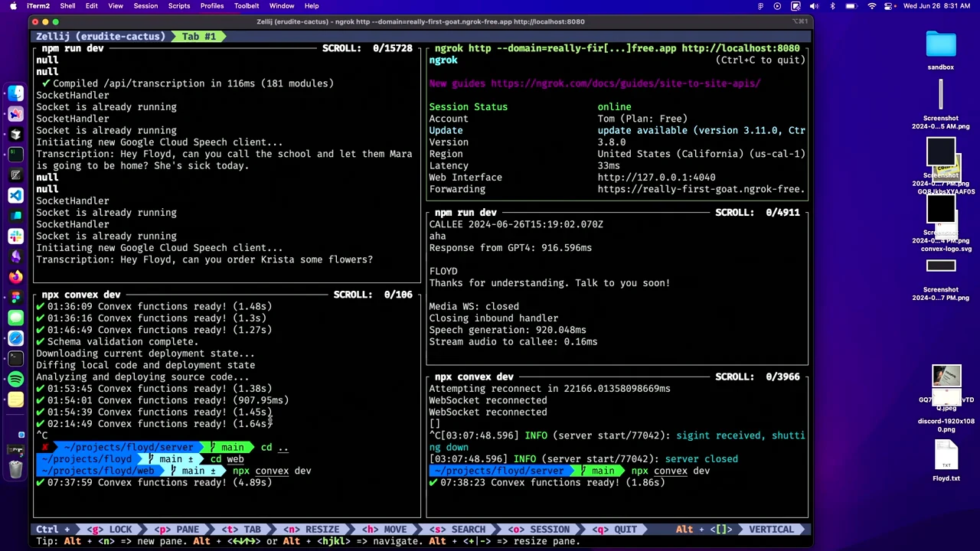Click LOCK mode in Zellij status bar
This screenshot has height=551, width=980.
(x=111, y=530)
